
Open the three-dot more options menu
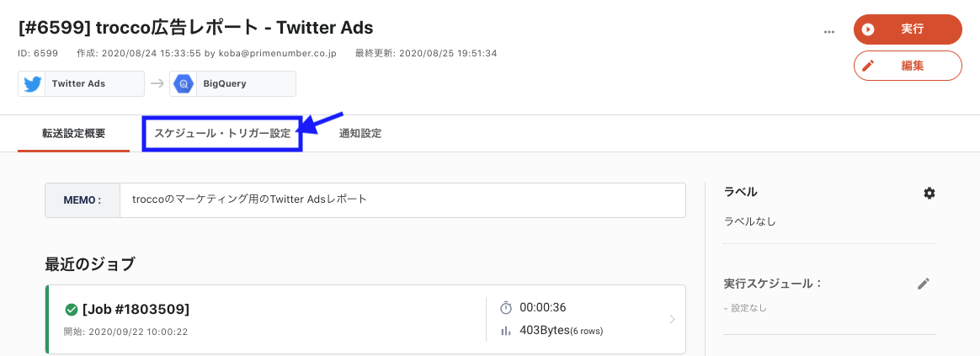point(829,30)
